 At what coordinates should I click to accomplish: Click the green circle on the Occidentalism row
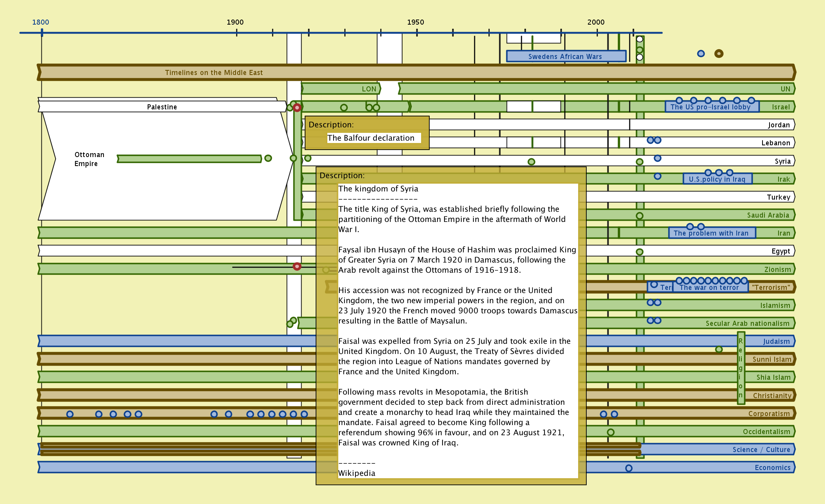611,432
